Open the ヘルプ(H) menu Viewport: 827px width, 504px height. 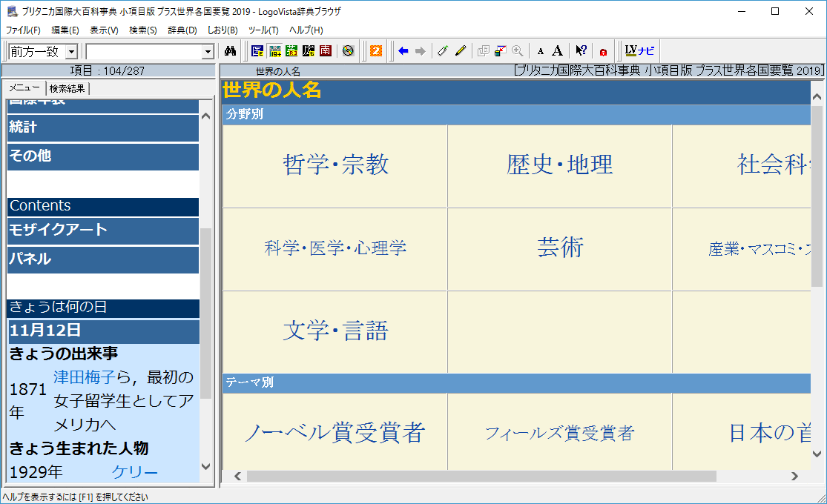[306, 30]
